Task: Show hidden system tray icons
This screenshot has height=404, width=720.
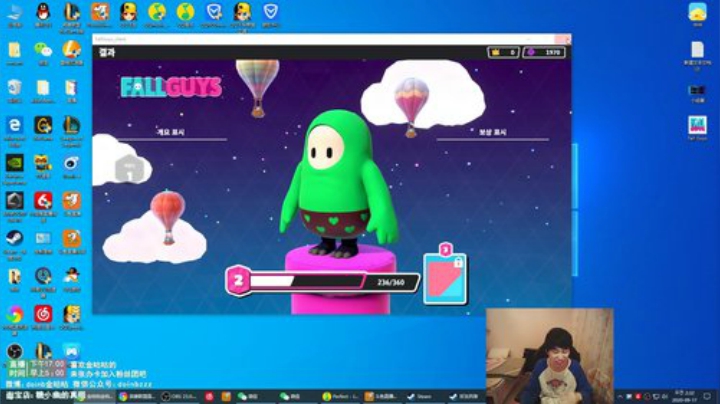Action: click(620, 396)
